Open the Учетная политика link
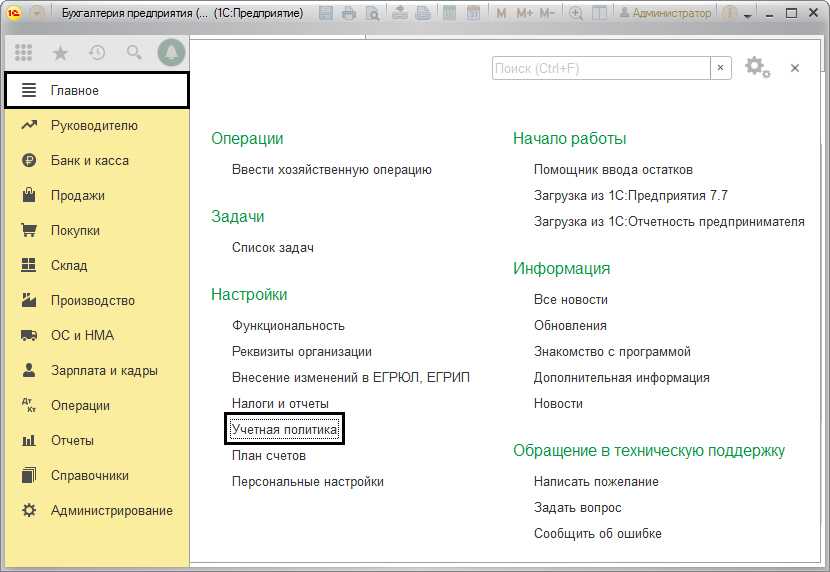This screenshot has height=572, width=830. [286, 430]
